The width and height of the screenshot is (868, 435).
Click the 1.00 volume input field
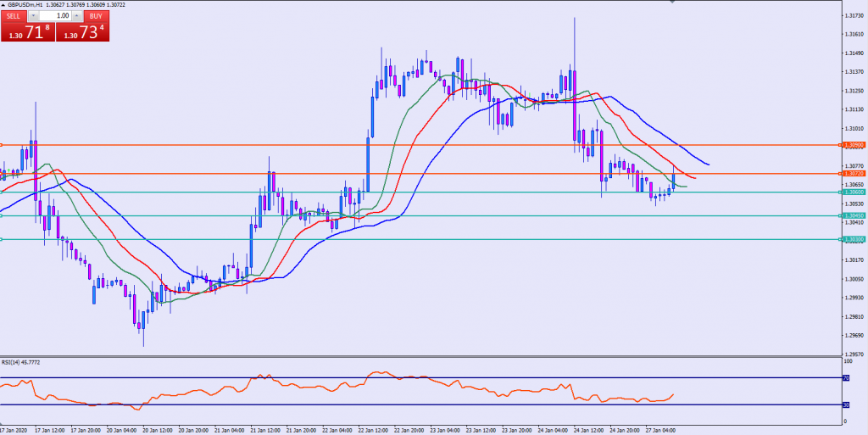55,15
